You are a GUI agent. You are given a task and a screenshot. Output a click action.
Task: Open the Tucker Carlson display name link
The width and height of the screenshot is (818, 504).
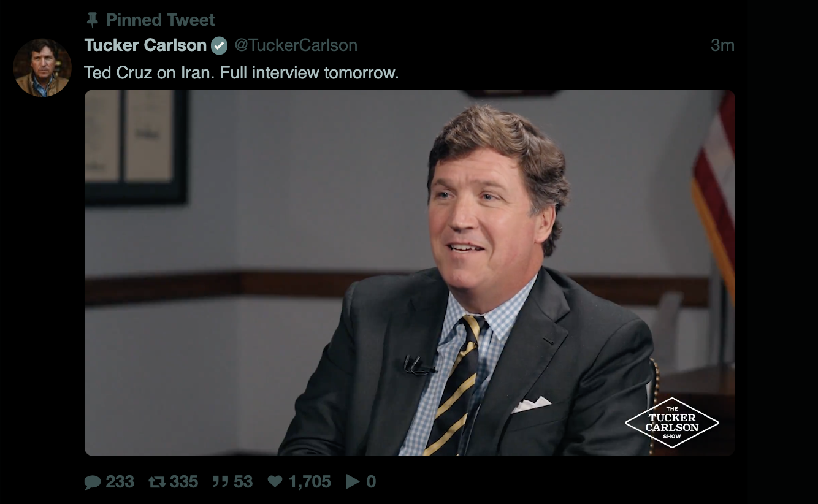point(145,45)
